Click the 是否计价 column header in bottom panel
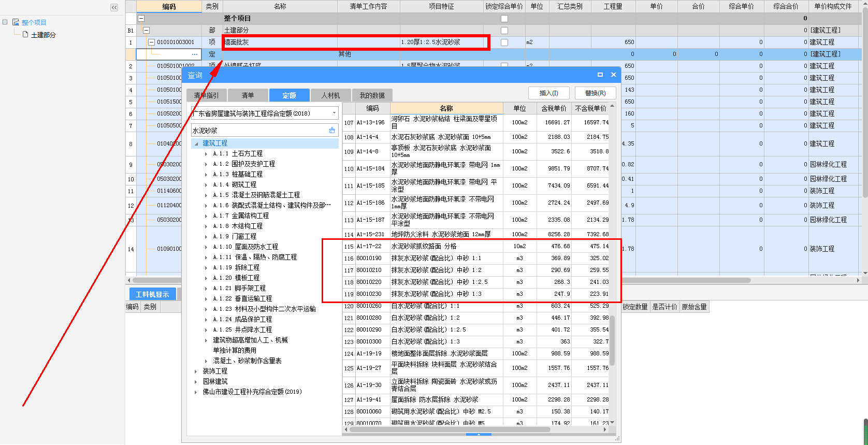The height and width of the screenshot is (445, 868). (x=664, y=307)
